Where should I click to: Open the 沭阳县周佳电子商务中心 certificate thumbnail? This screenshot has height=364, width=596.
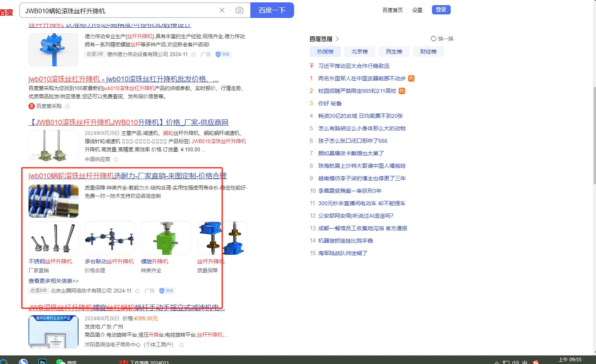pyautogui.click(x=54, y=332)
